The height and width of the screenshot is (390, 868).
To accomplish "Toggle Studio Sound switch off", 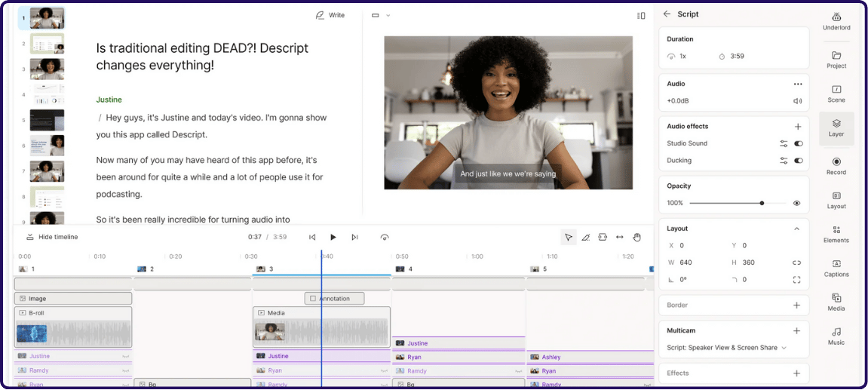I will pos(799,143).
